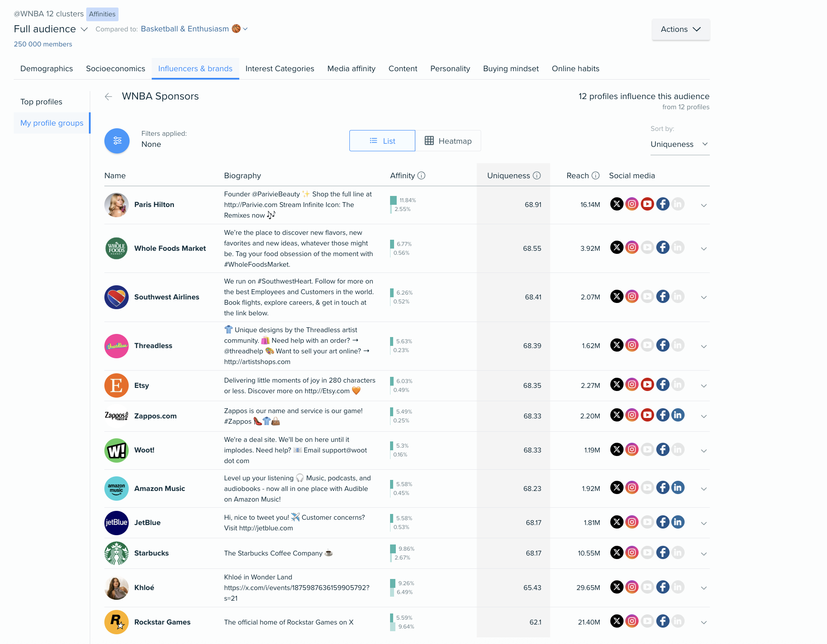827x644 pixels.
Task: Click the Southwest Airlines name
Action: coord(167,297)
